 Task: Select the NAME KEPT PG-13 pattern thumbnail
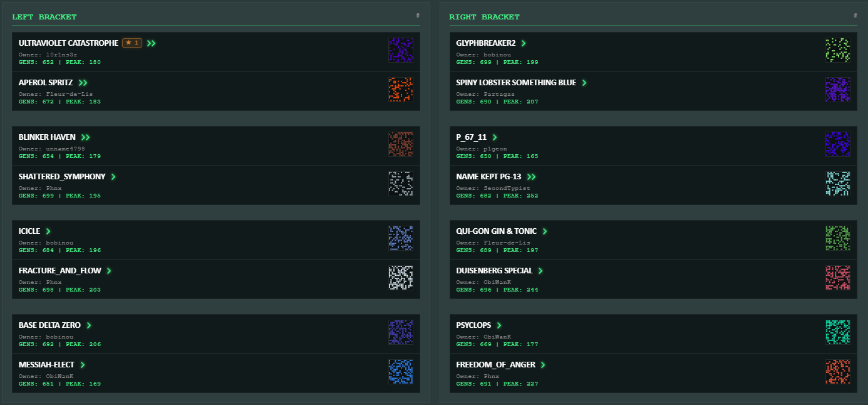[x=838, y=184]
